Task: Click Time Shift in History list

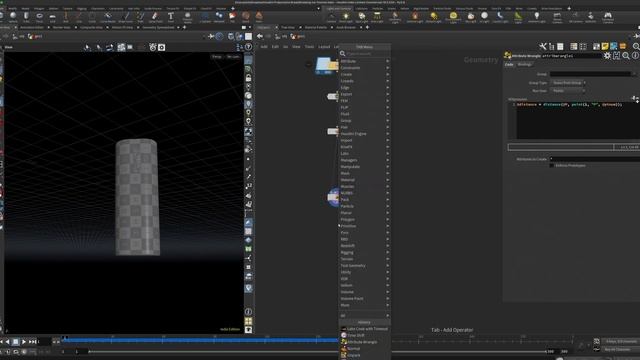Action: tap(356, 336)
